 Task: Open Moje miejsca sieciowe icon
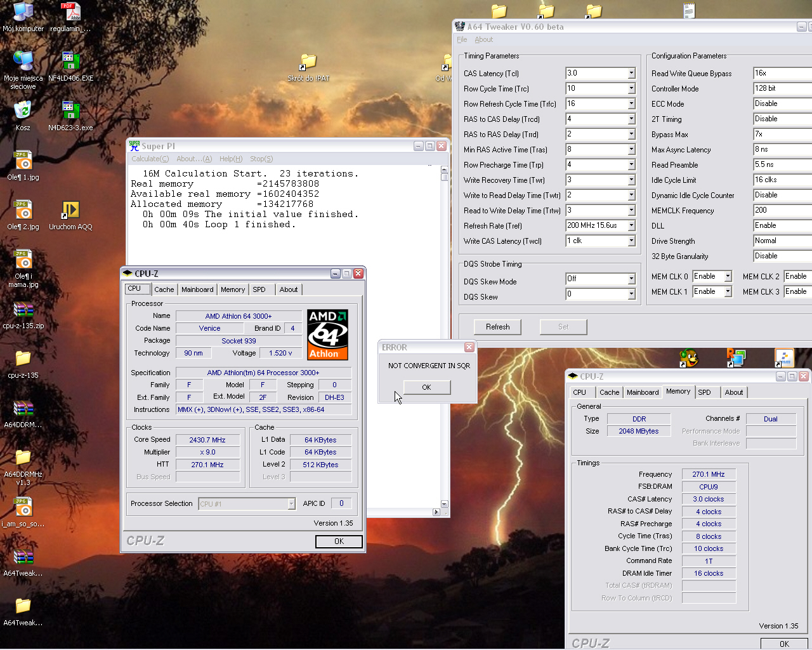(23, 61)
